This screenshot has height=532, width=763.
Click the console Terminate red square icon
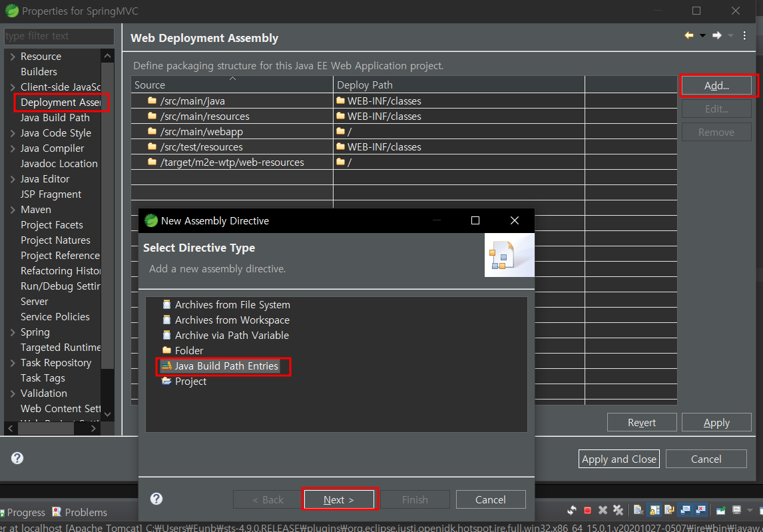[x=587, y=510]
